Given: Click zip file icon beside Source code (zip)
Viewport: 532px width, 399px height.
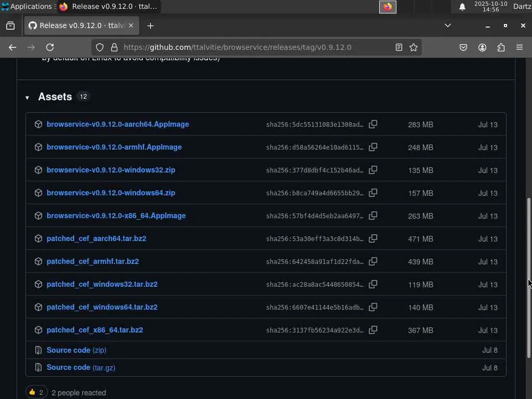Looking at the screenshot, I should click(38, 350).
